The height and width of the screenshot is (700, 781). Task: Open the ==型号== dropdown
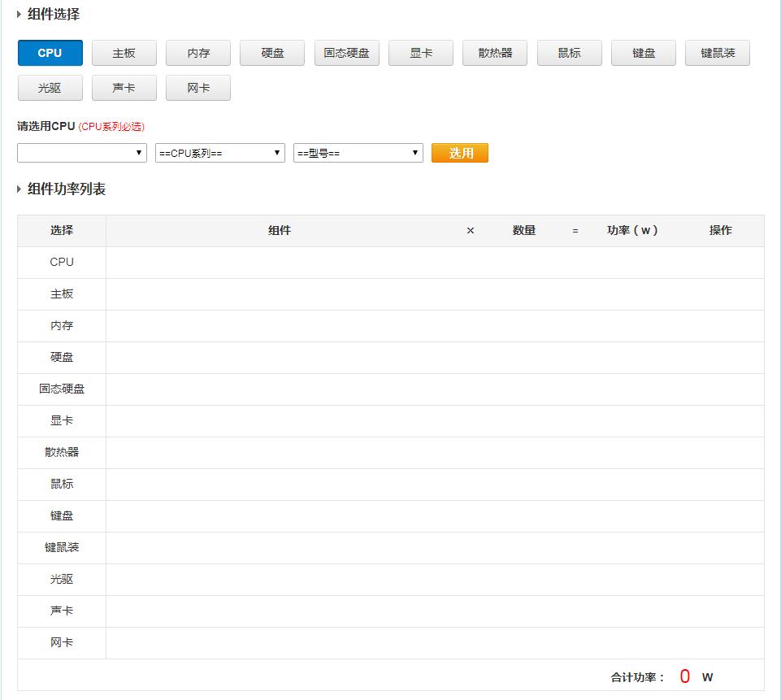(358, 152)
